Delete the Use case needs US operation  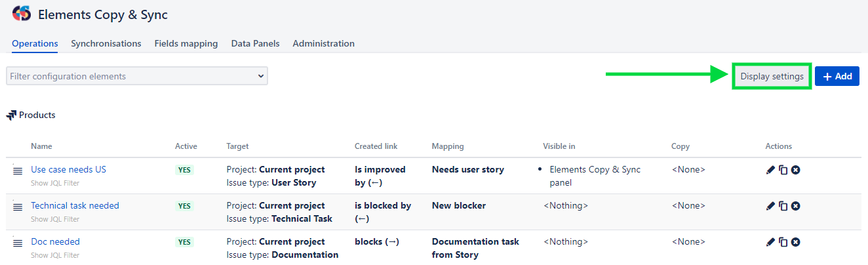point(795,170)
